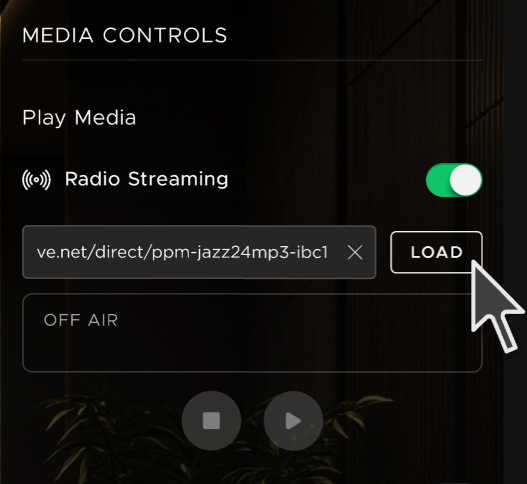Click the white knob of the green toggle
This screenshot has width=527, height=484.
pyautogui.click(x=465, y=180)
